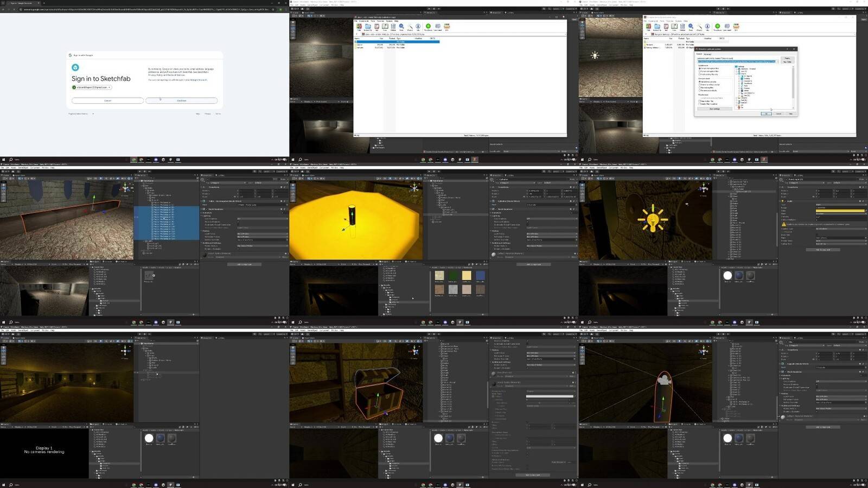Viewport: 868px width, 488px height.
Task: Click Unity Play button in frame with selected bench
Action: [x=140, y=172]
